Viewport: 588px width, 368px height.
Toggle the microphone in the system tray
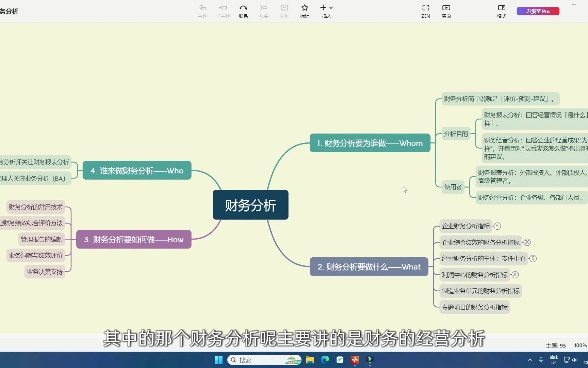[x=541, y=359]
